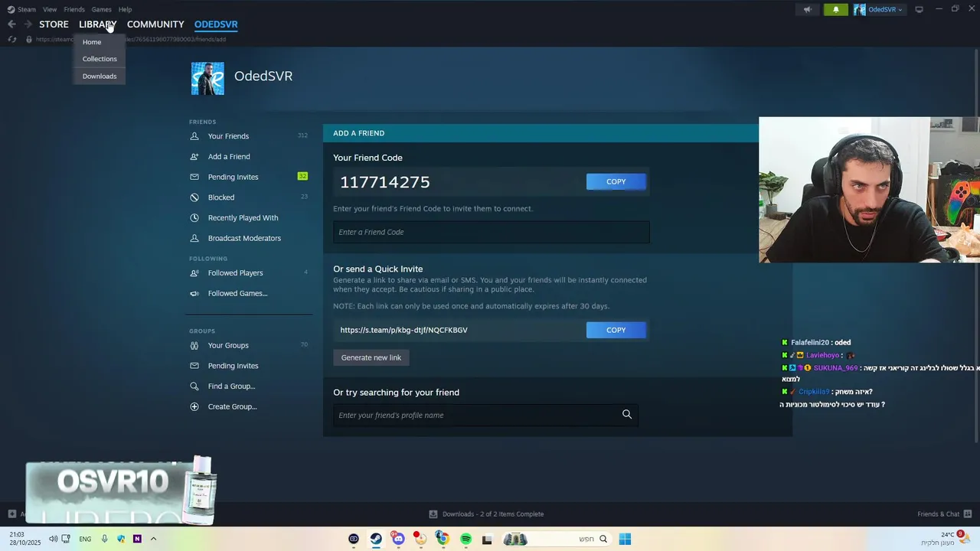Show hidden system tray icons
The width and height of the screenshot is (980, 551).
[x=153, y=539]
